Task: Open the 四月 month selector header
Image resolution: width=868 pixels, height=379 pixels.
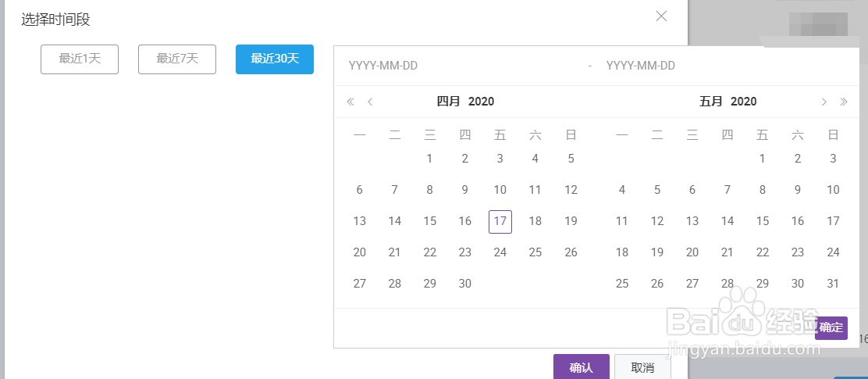Action: pyautogui.click(x=449, y=102)
